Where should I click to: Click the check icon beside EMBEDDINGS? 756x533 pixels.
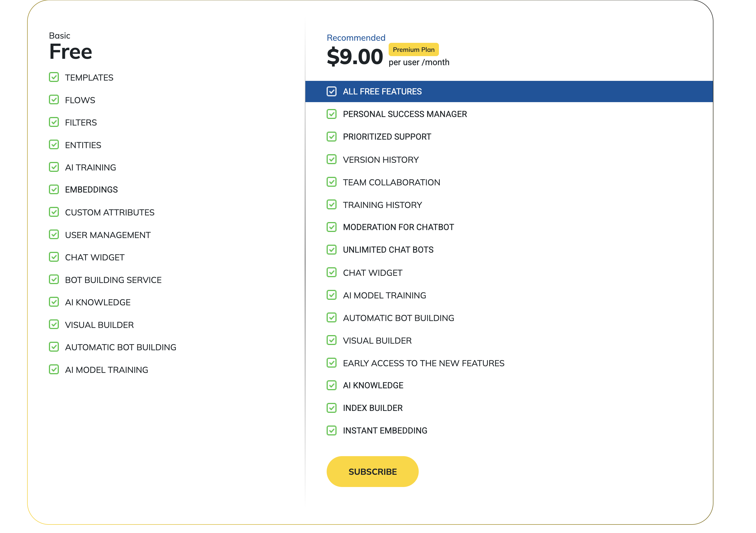[54, 189]
